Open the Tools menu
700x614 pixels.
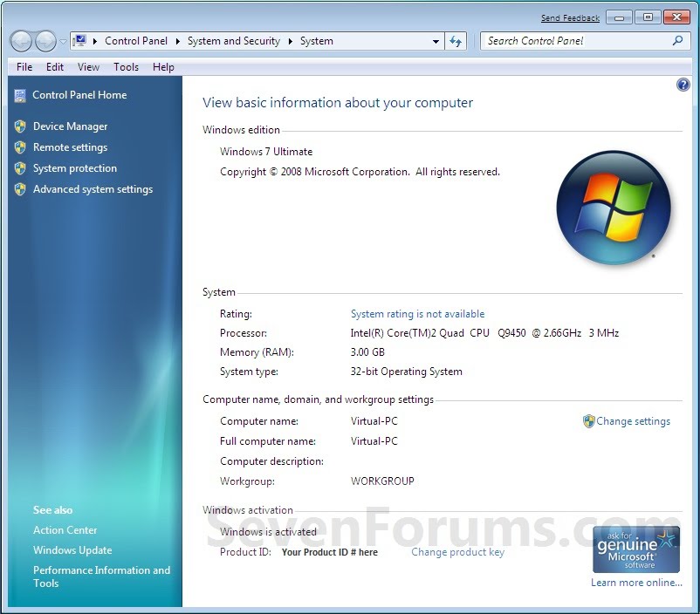tap(126, 67)
